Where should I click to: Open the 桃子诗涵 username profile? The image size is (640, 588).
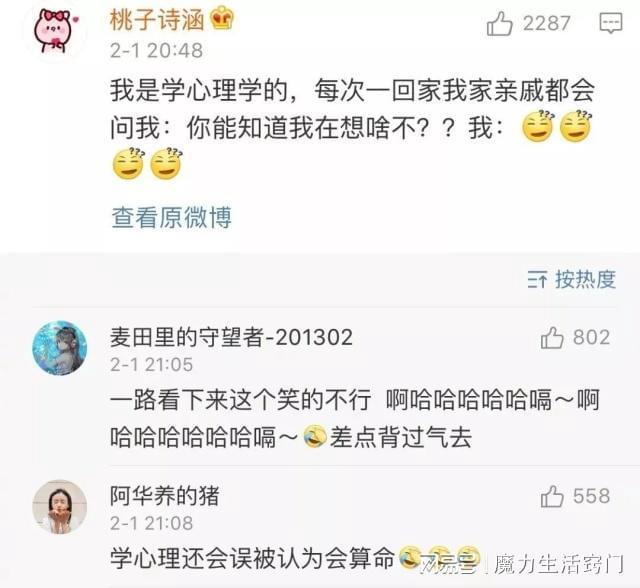[157, 20]
